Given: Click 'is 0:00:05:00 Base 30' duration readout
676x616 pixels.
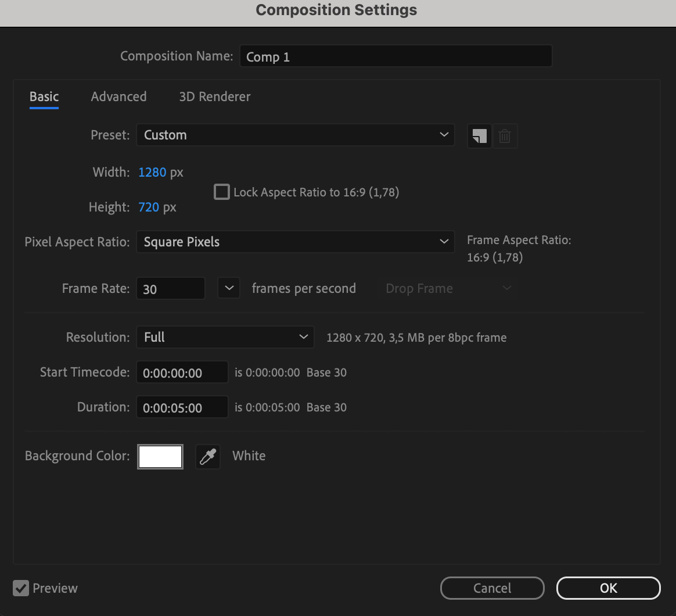Looking at the screenshot, I should click(290, 407).
